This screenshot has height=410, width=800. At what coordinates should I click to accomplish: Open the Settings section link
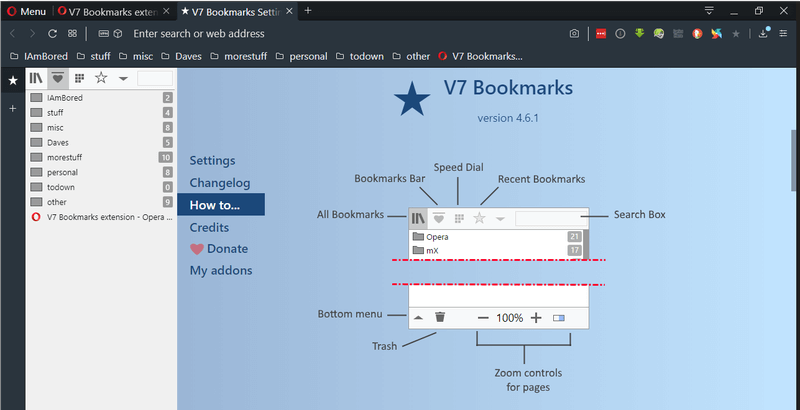tap(212, 161)
